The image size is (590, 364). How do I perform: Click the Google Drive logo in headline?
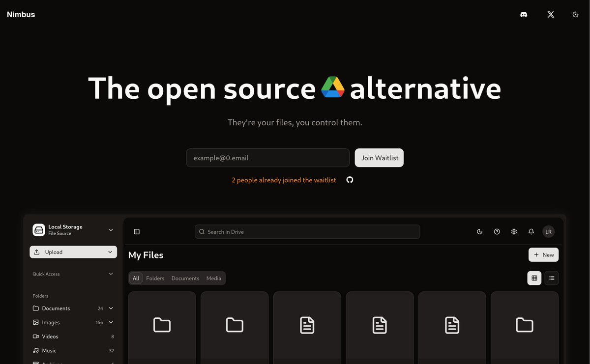[x=333, y=88]
